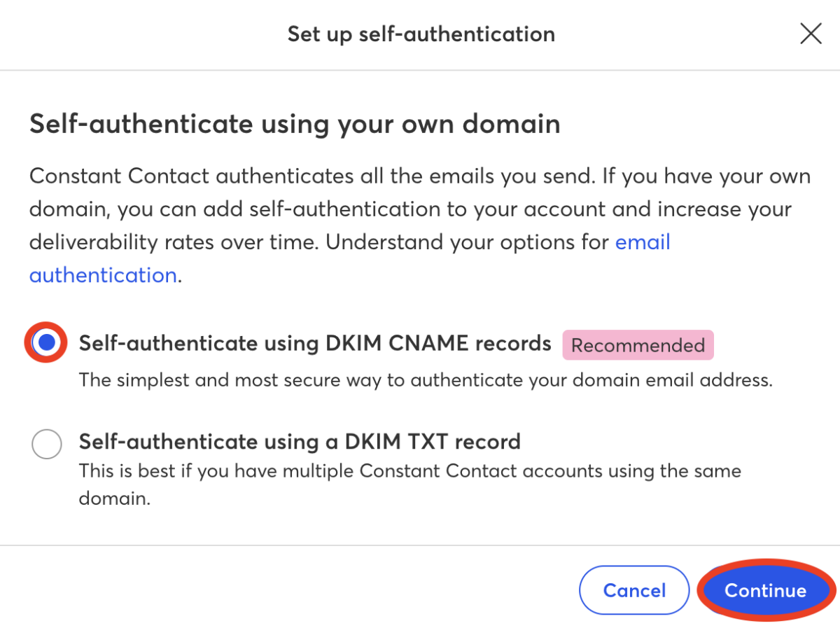Click the circled Continue control
Screen dimensions: 840x628
[765, 590]
